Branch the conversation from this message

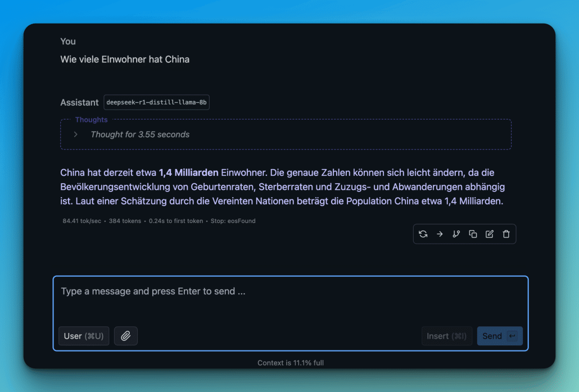point(456,234)
